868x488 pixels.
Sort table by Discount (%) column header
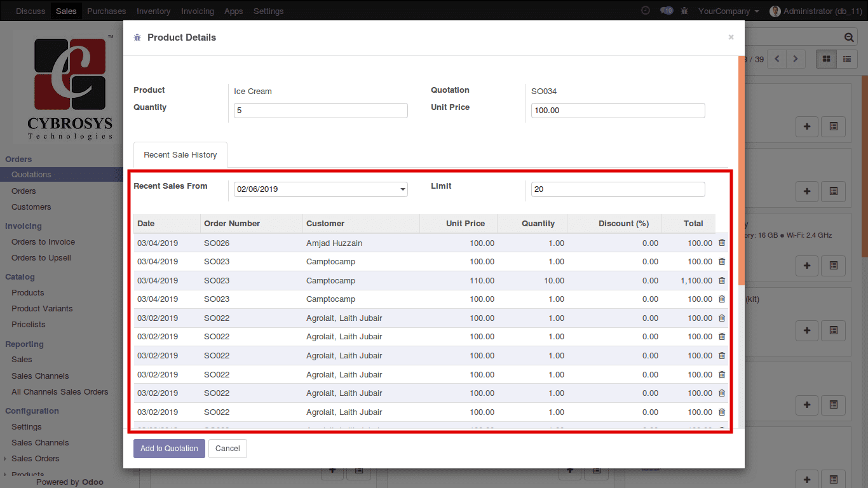(614, 224)
